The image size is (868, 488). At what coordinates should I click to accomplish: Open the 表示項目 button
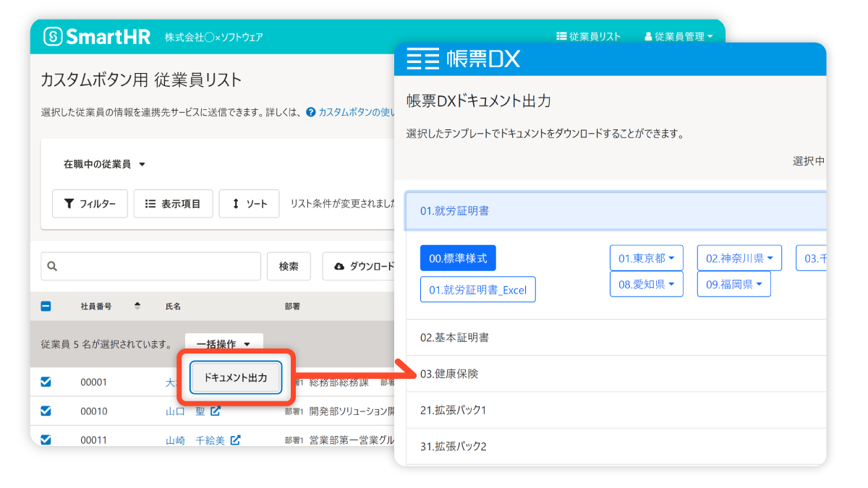click(173, 204)
